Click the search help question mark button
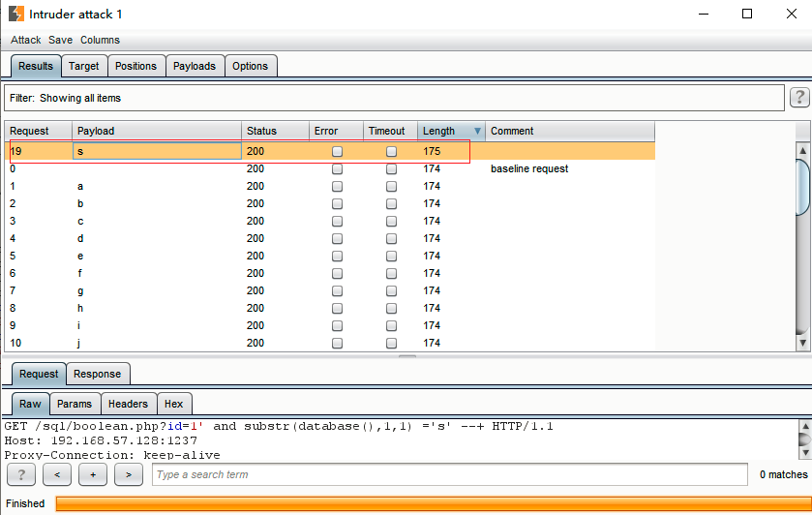The image size is (812, 515). pyautogui.click(x=21, y=474)
